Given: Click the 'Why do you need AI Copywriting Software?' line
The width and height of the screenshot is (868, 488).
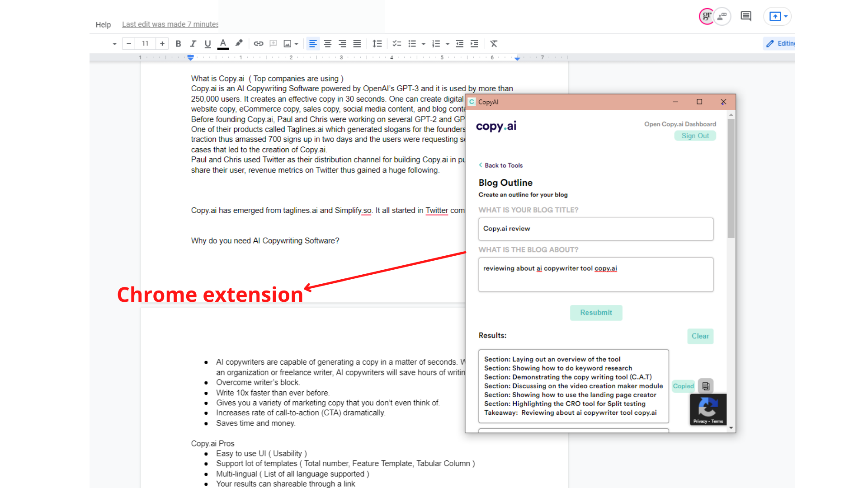Looking at the screenshot, I should (x=265, y=241).
